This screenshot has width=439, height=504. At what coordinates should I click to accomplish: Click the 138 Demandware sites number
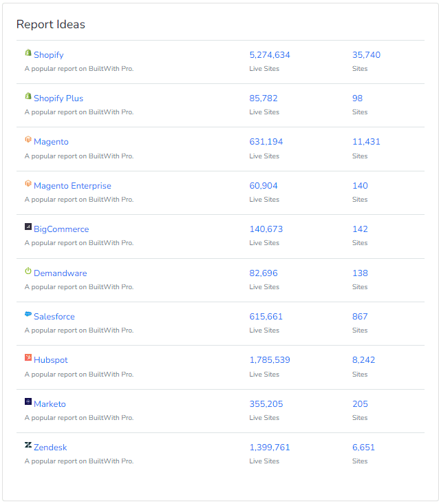coord(360,273)
